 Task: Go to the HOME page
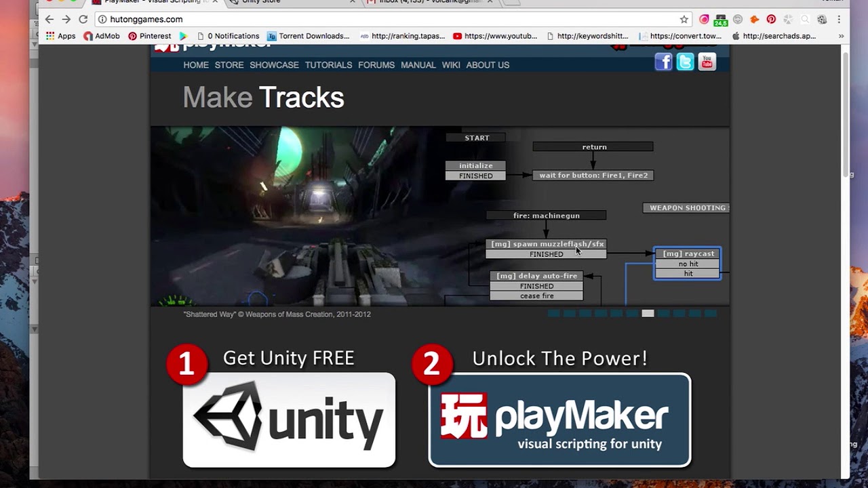point(196,65)
